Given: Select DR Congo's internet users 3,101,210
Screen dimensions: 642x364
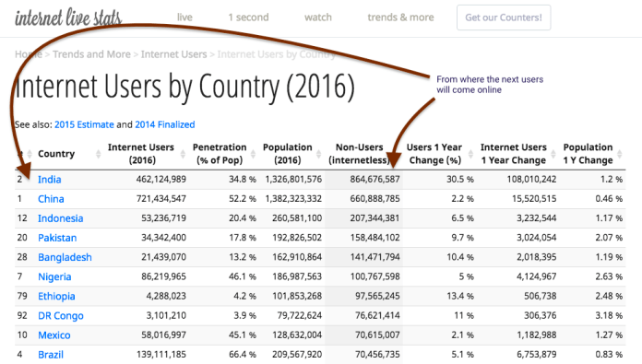Looking at the screenshot, I should tap(166, 316).
